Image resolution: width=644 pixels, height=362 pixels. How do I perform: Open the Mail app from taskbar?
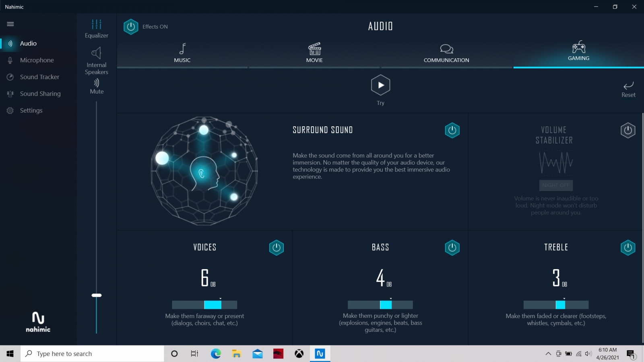[258, 354]
